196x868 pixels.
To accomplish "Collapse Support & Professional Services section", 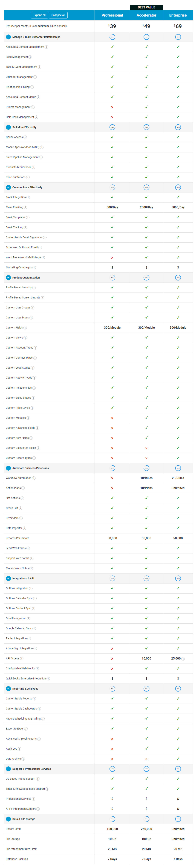I will pyautogui.click(x=8, y=769).
